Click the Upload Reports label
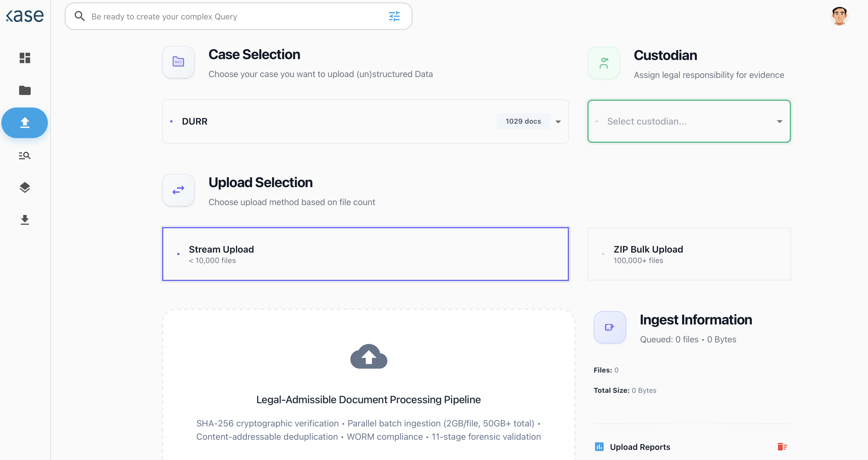This screenshot has height=460, width=868. point(640,447)
